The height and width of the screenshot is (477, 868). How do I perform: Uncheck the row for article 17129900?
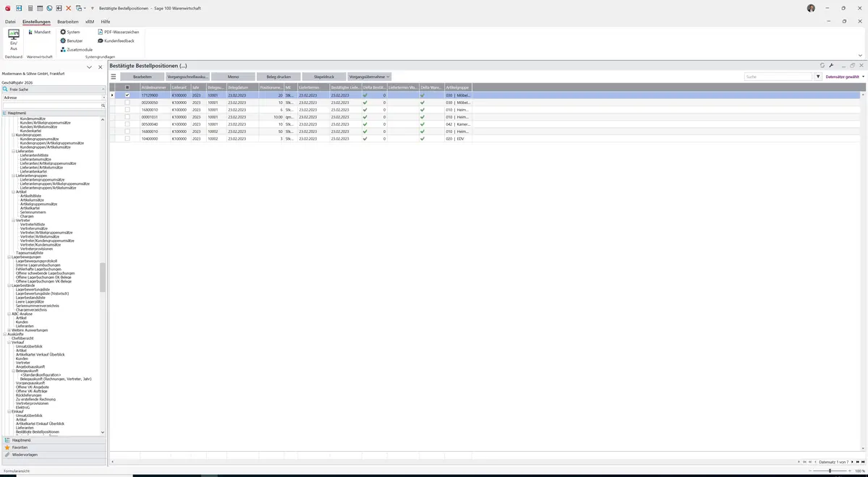click(x=127, y=95)
